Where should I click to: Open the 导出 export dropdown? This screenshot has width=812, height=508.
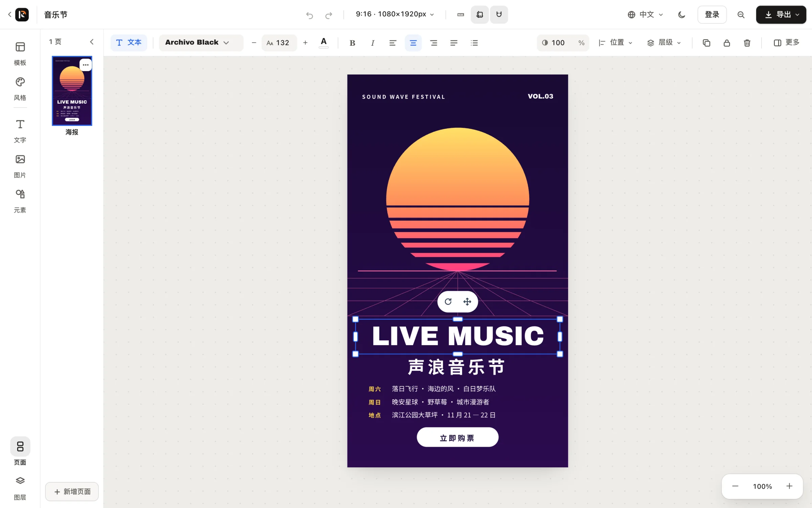click(781, 15)
